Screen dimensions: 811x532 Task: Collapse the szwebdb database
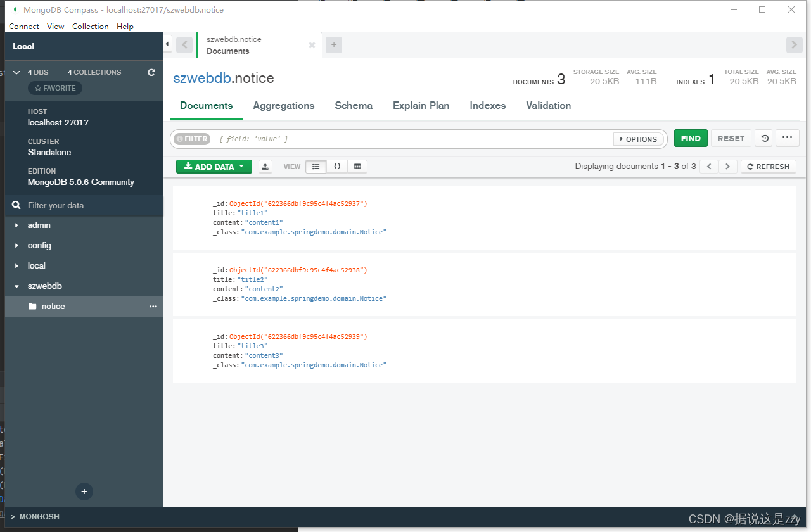point(16,286)
